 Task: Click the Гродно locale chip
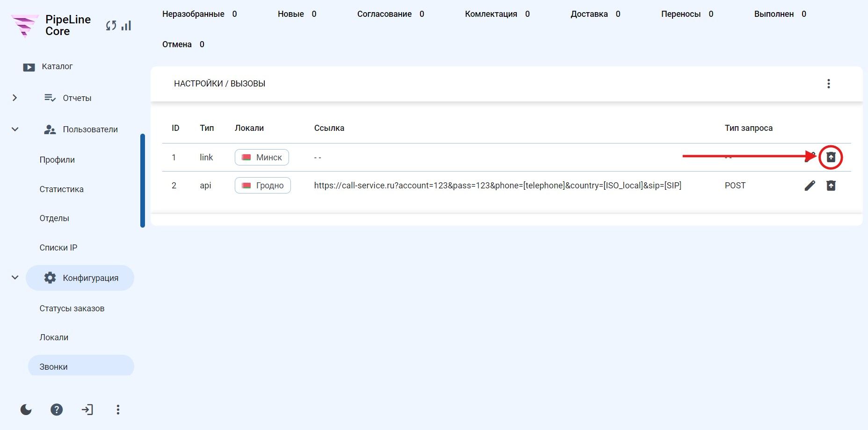click(263, 186)
